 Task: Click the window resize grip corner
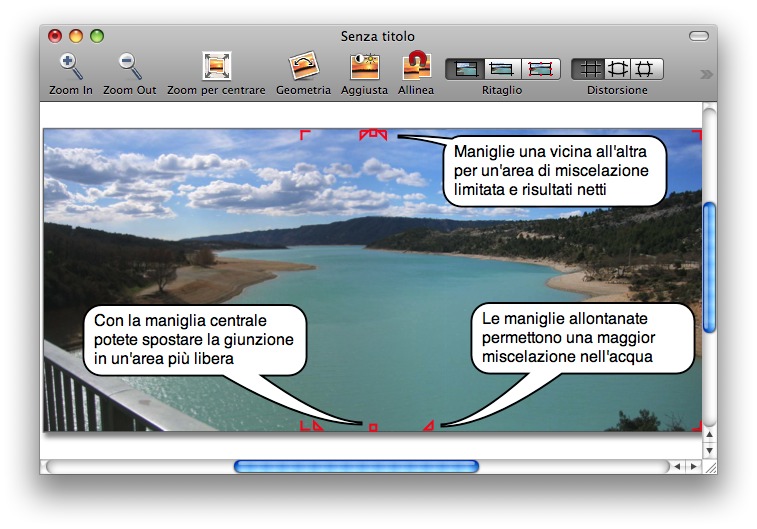coord(711,467)
